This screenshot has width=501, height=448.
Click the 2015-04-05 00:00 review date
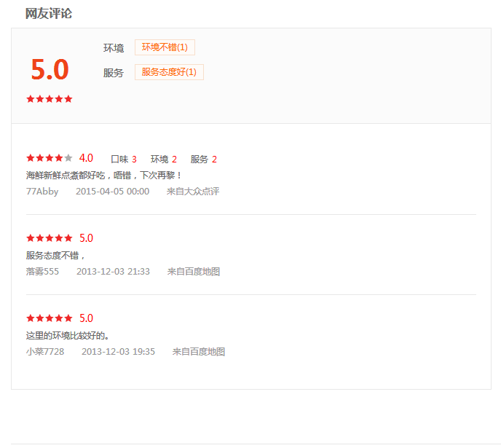tap(112, 192)
